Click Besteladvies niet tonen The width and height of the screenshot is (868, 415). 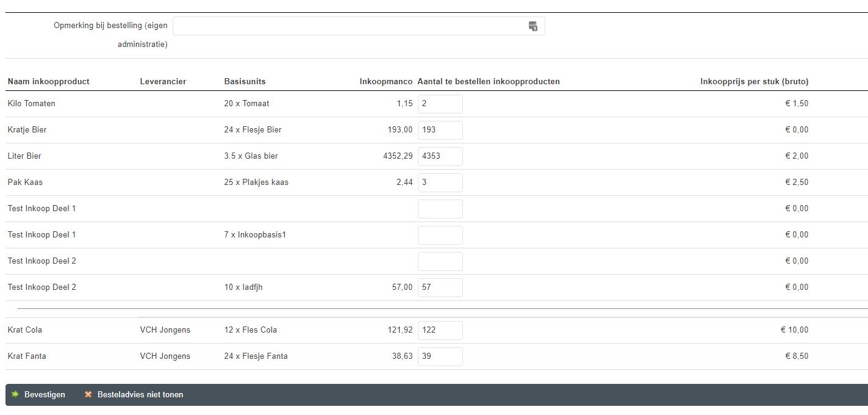point(134,395)
